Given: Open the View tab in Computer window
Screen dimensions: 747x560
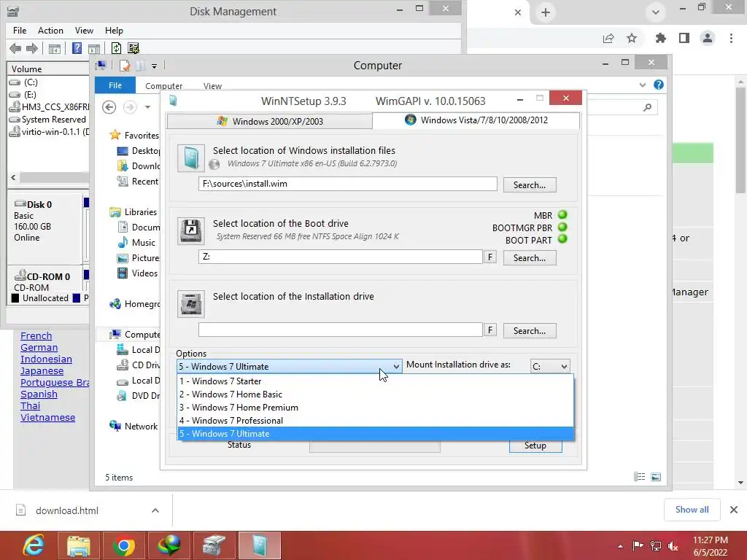Looking at the screenshot, I should point(212,86).
